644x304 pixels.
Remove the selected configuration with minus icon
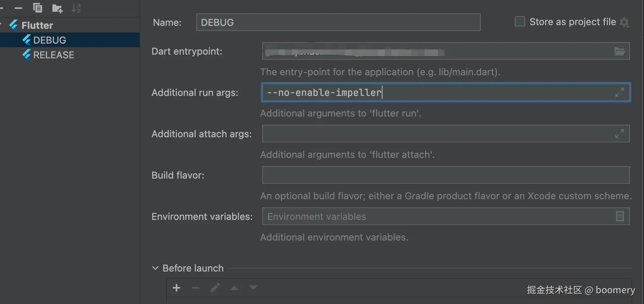[18, 8]
